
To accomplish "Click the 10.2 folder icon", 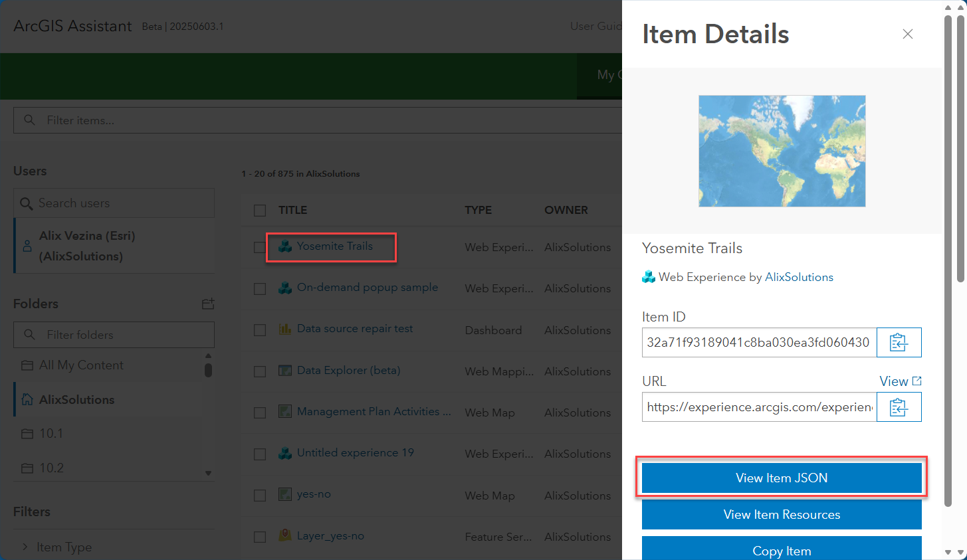I will point(27,468).
